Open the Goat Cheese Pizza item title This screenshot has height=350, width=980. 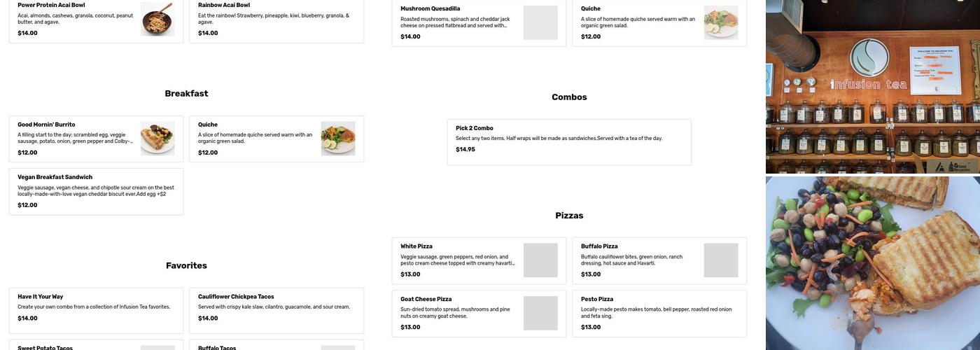coord(426,300)
